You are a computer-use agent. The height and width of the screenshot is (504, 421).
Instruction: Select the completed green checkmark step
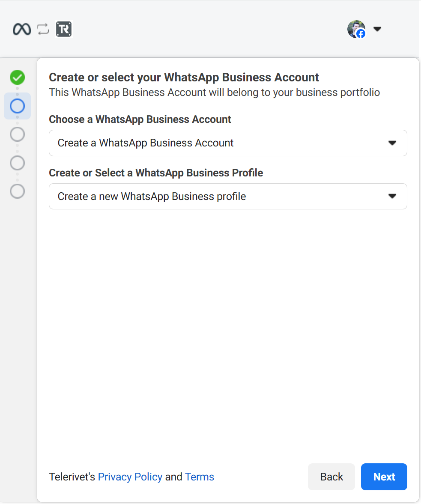tap(18, 78)
